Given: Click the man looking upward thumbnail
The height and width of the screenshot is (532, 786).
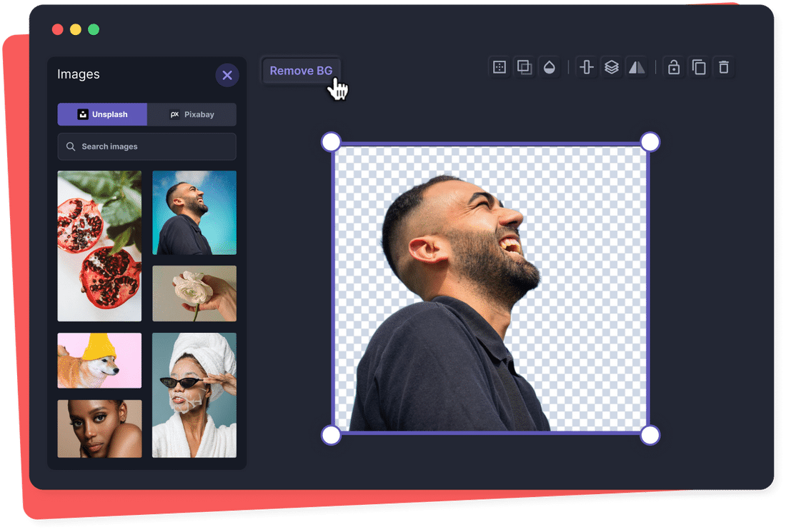Looking at the screenshot, I should click(194, 212).
